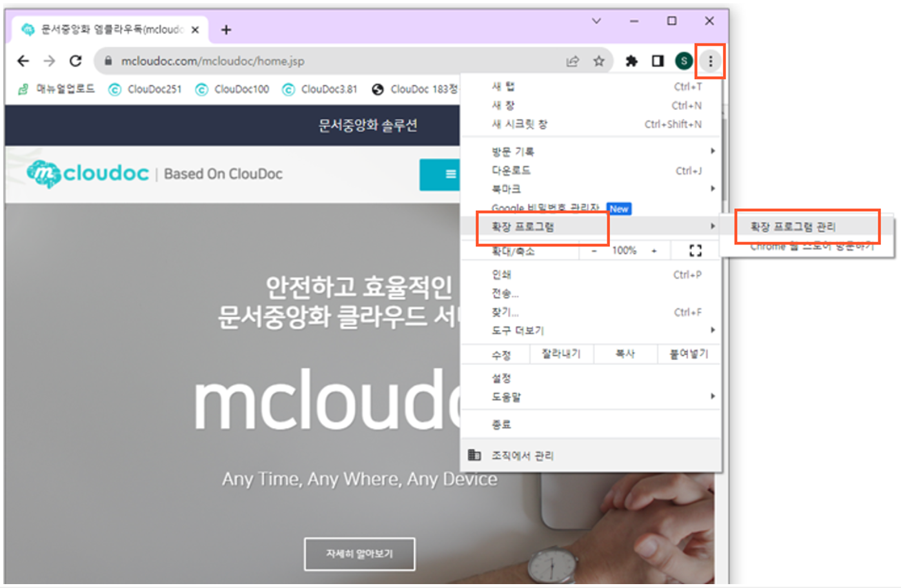901x588 pixels.
Task: Select 다운로드 menu item
Action: [591, 170]
